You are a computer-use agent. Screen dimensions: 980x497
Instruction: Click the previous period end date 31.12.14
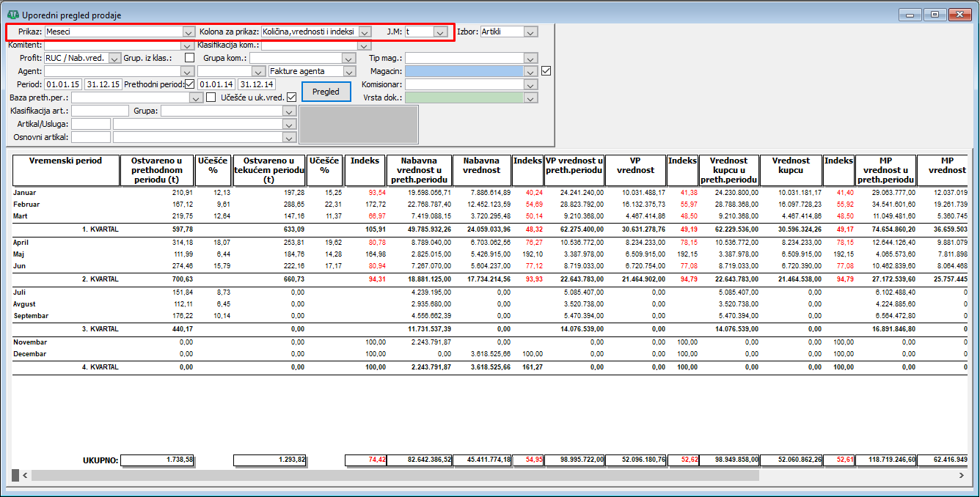(257, 84)
